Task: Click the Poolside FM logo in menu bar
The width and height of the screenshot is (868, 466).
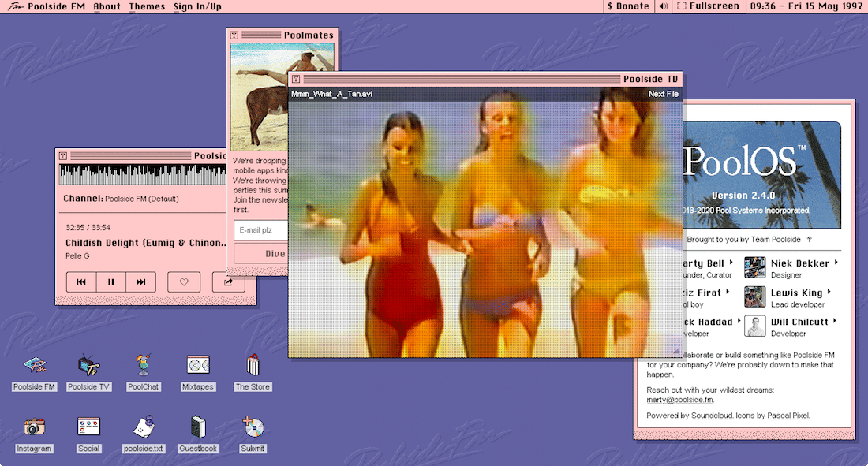Action: (15, 6)
